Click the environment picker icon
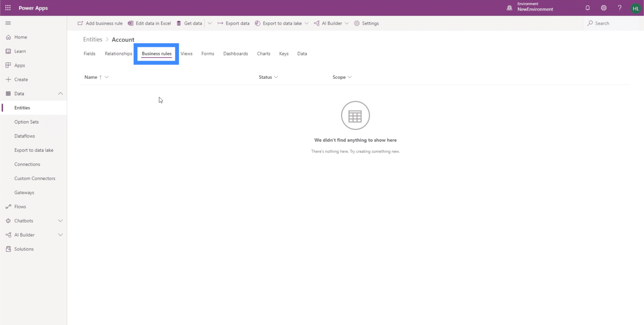 pos(509,8)
